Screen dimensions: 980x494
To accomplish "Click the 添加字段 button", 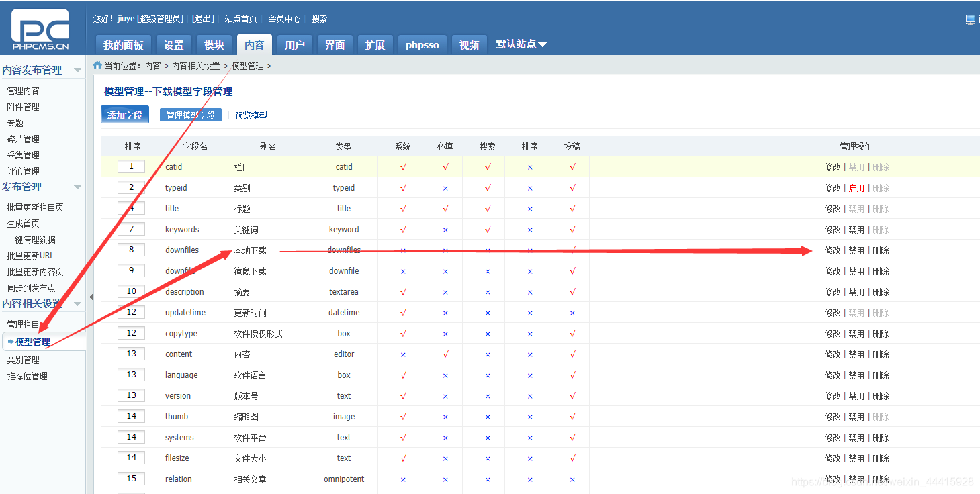I will pyautogui.click(x=125, y=115).
